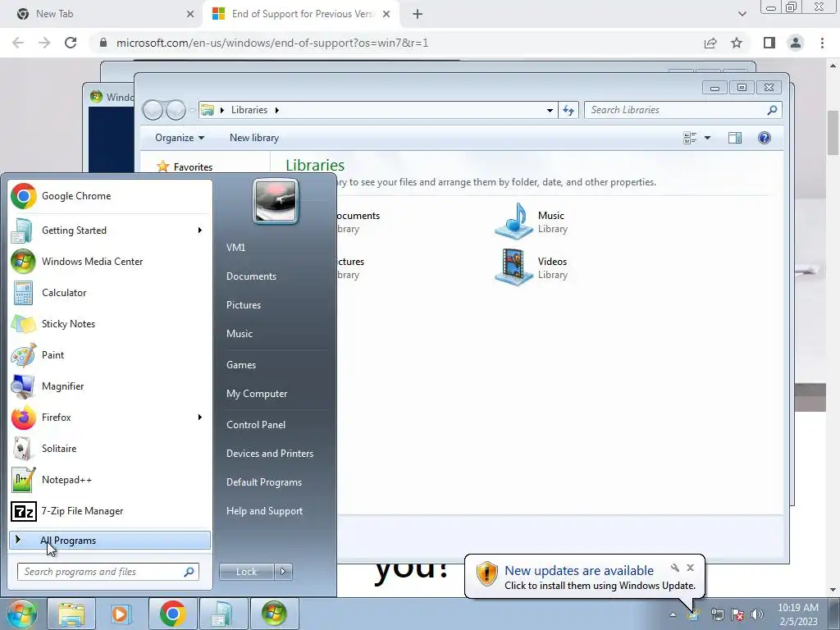Click Windows Start orb
The height and width of the screenshot is (630, 840).
click(x=22, y=614)
